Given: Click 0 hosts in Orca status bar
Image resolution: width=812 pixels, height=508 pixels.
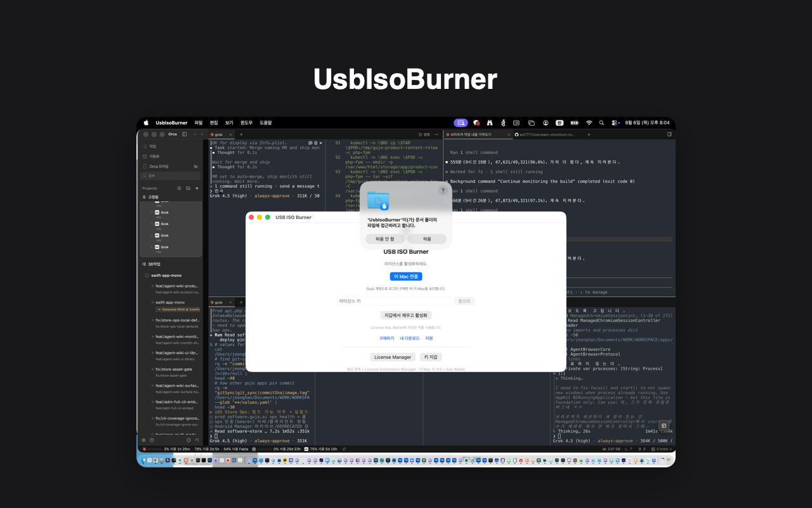Looking at the screenshot, I should tap(662, 449).
